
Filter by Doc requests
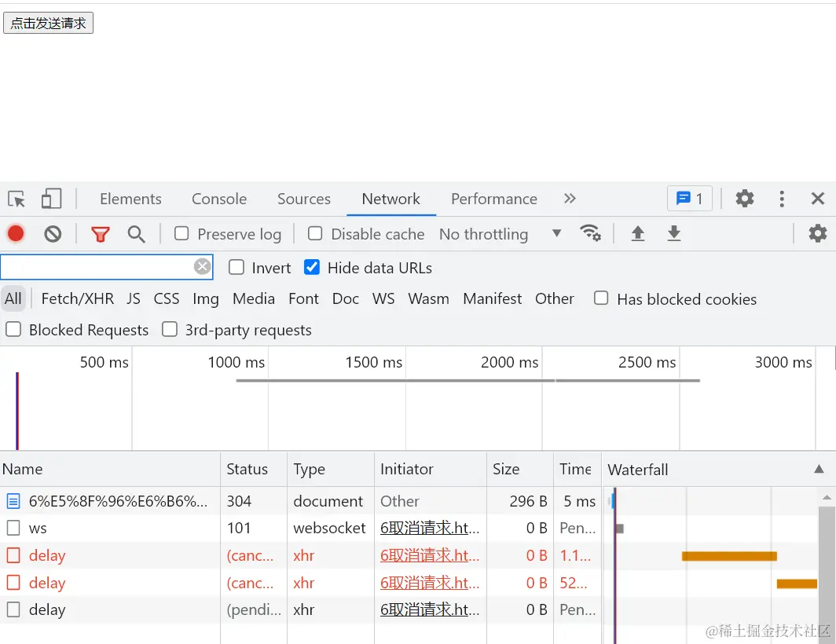coord(346,298)
